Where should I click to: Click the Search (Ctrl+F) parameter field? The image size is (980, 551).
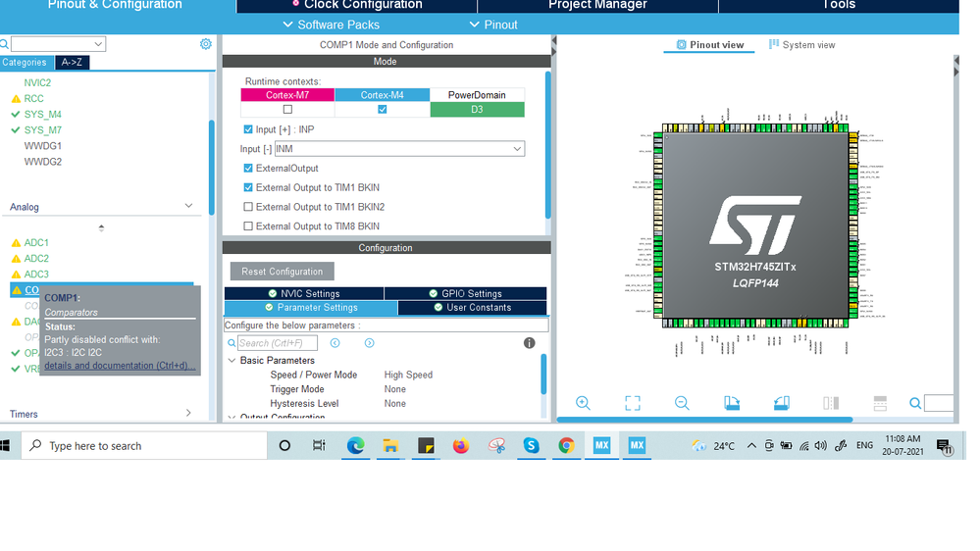[x=278, y=343]
